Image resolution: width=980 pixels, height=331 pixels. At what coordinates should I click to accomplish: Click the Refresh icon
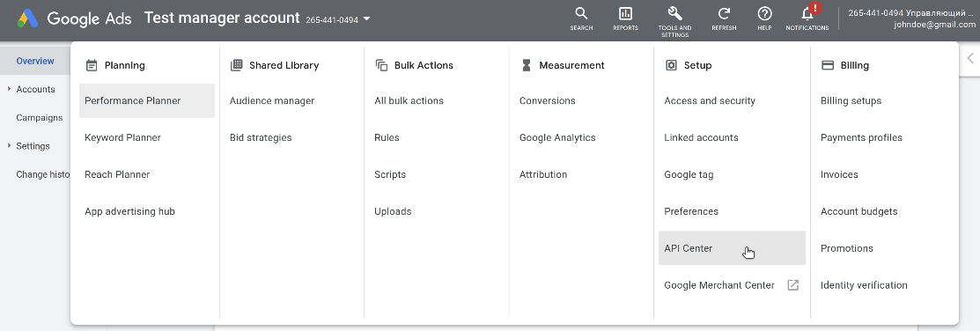(x=724, y=14)
